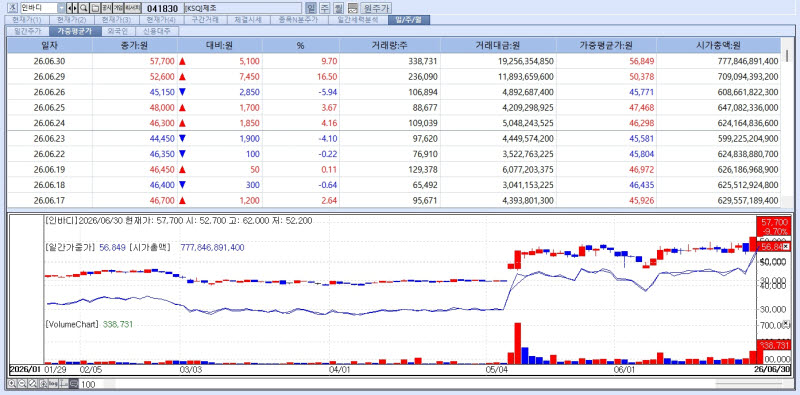
Task: Open the stock name dropdown showing 인바디
Action: 61,8
